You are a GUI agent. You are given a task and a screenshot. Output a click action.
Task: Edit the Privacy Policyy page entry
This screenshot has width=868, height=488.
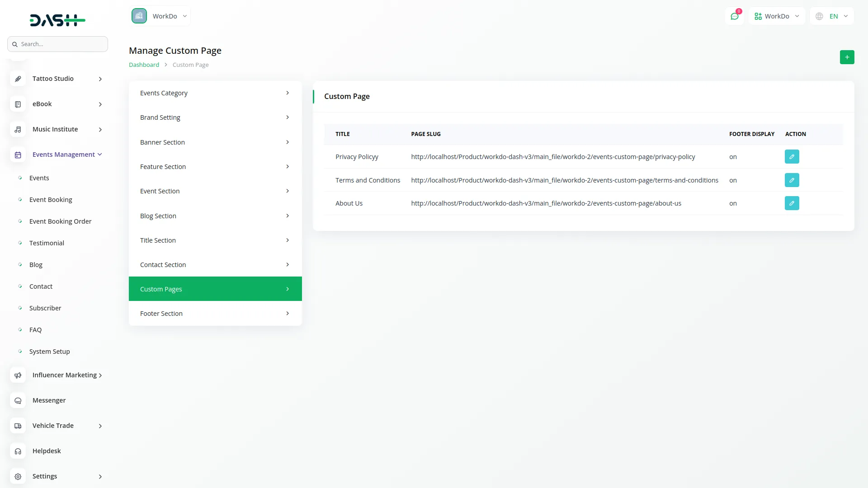pos(792,157)
